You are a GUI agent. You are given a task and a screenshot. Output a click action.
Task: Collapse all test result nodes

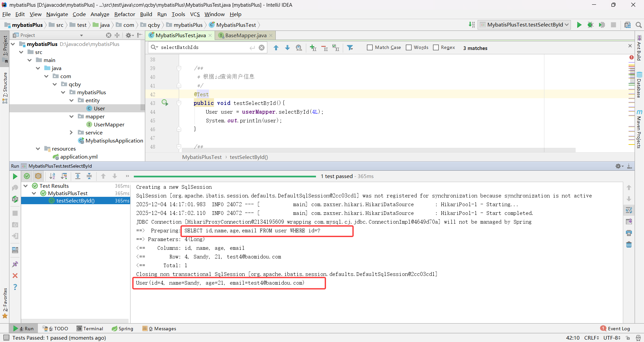(x=89, y=176)
